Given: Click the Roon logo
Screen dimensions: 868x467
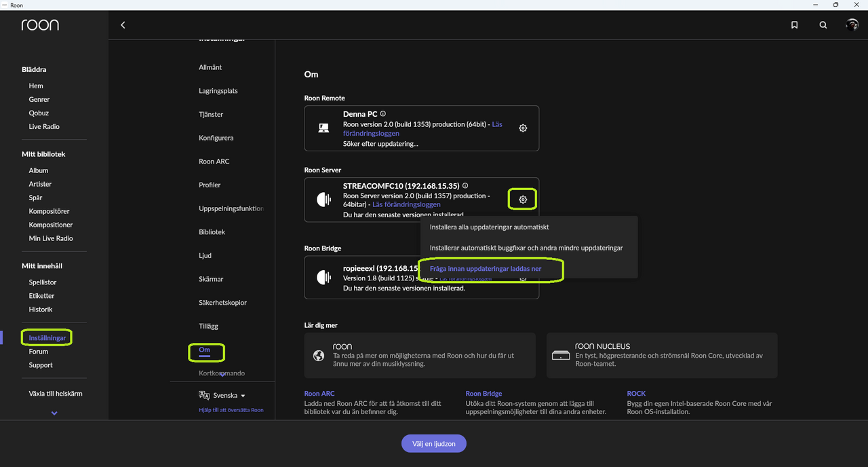Looking at the screenshot, I should click(40, 25).
